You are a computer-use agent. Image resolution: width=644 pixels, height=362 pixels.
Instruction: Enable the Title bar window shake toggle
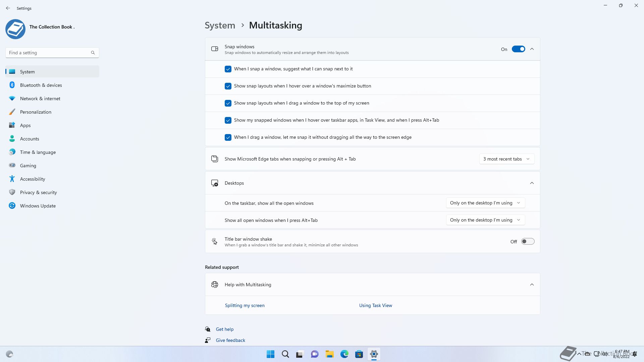[x=527, y=242]
